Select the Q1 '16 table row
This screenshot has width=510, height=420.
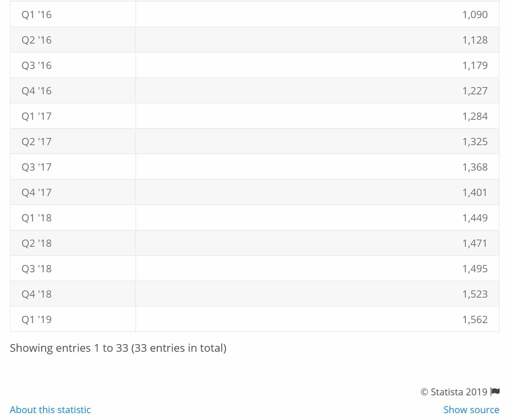point(254,15)
